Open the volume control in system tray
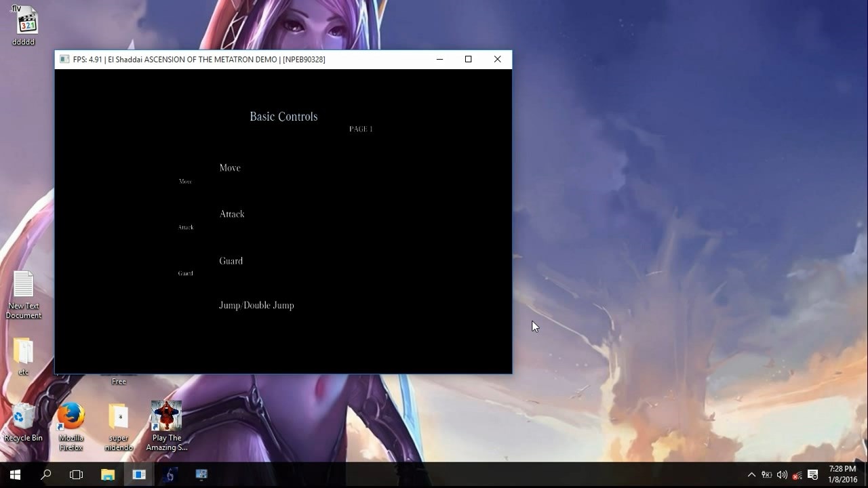The width and height of the screenshot is (868, 488). coord(782,474)
